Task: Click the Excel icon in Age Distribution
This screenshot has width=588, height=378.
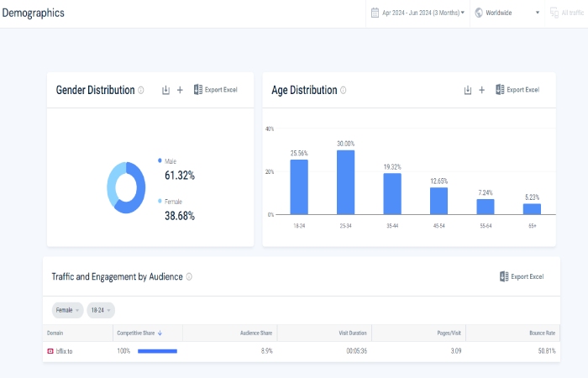Action: click(500, 89)
